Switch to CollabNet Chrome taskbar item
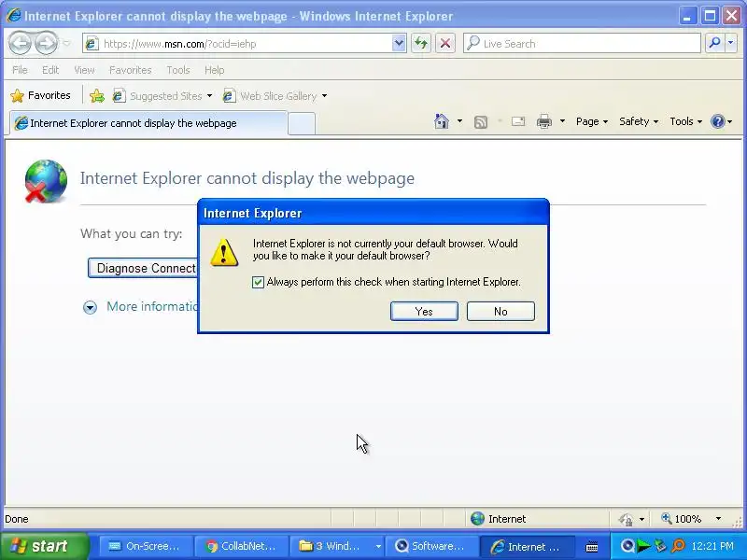The image size is (747, 560). tap(241, 546)
